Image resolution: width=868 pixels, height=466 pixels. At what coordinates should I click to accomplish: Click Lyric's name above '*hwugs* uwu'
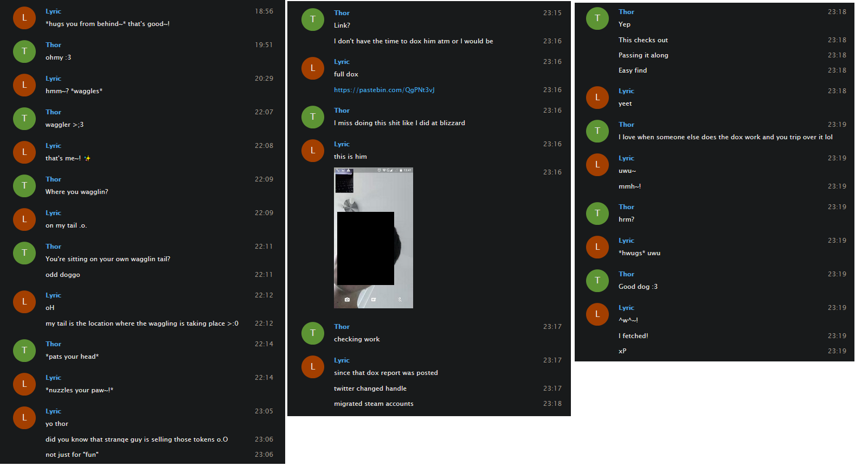tap(626, 241)
